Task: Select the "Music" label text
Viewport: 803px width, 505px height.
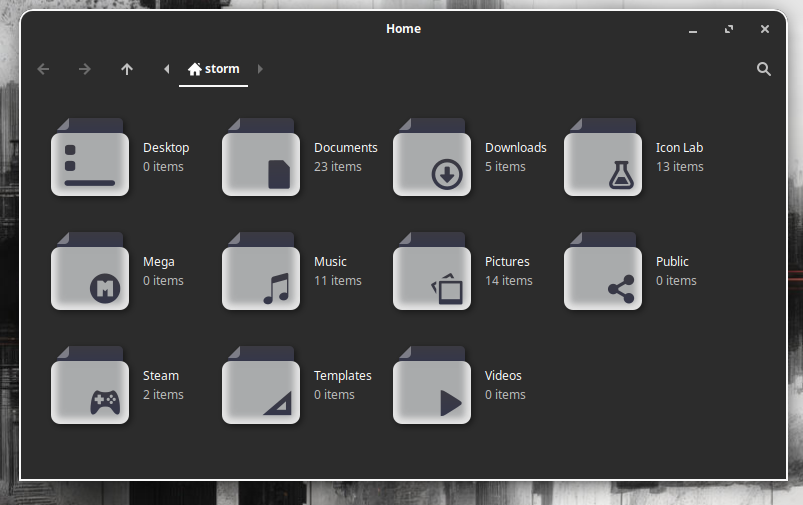Action: click(x=330, y=262)
